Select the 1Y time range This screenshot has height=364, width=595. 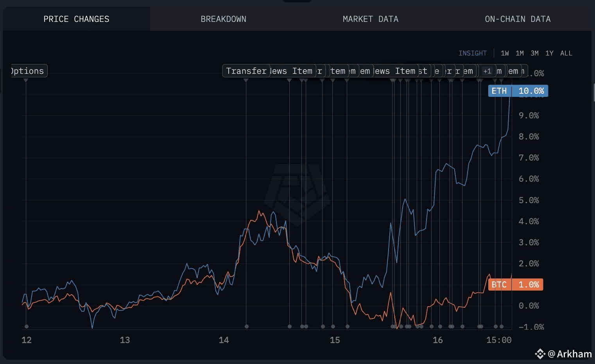point(549,53)
